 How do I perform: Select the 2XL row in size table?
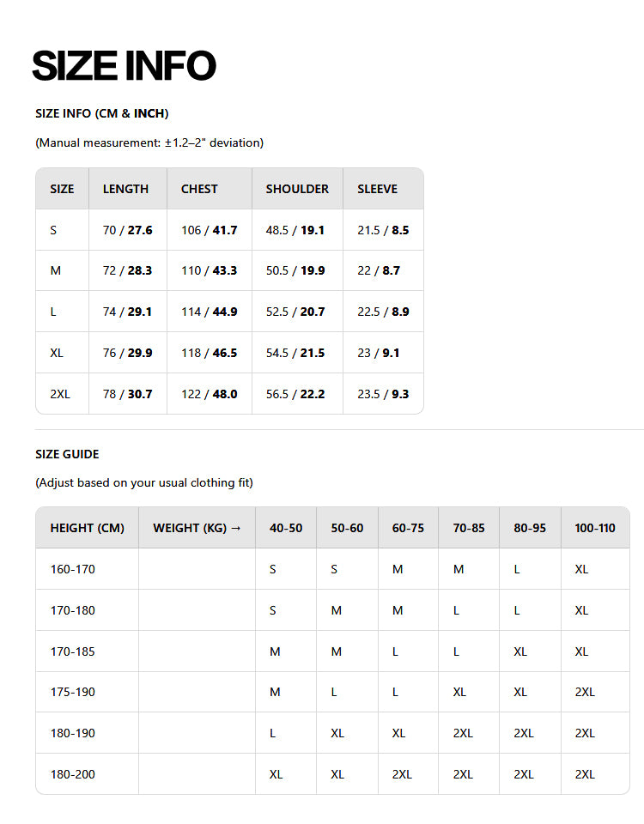(230, 394)
